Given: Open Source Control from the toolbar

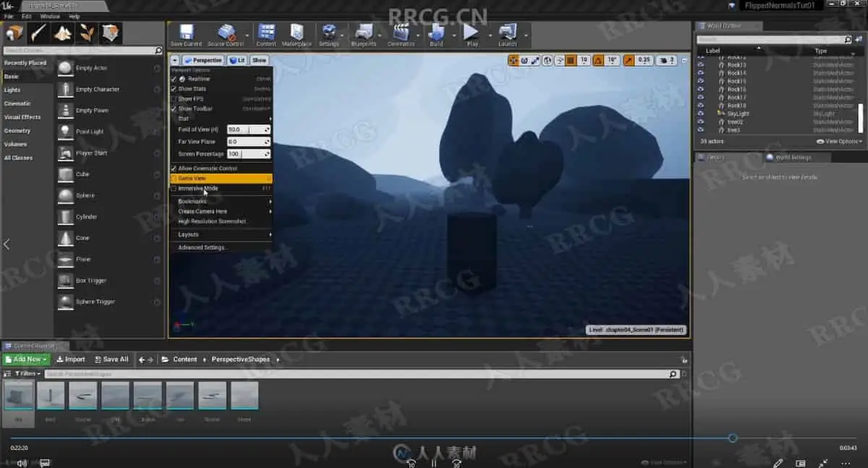Looking at the screenshot, I should tap(226, 35).
